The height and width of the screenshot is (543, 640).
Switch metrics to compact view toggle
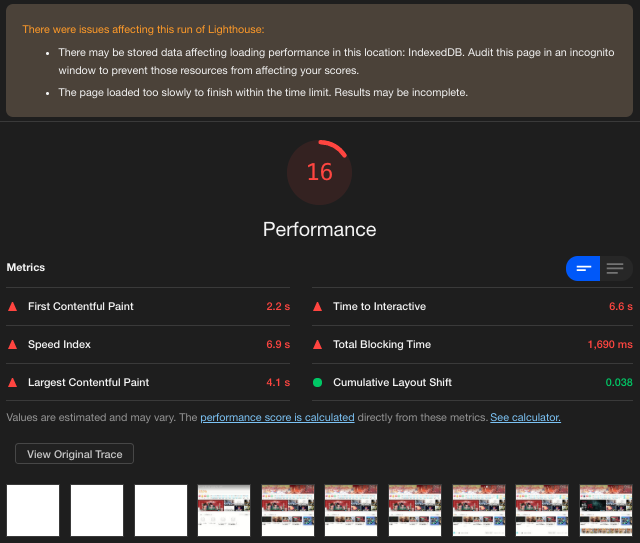click(x=583, y=268)
